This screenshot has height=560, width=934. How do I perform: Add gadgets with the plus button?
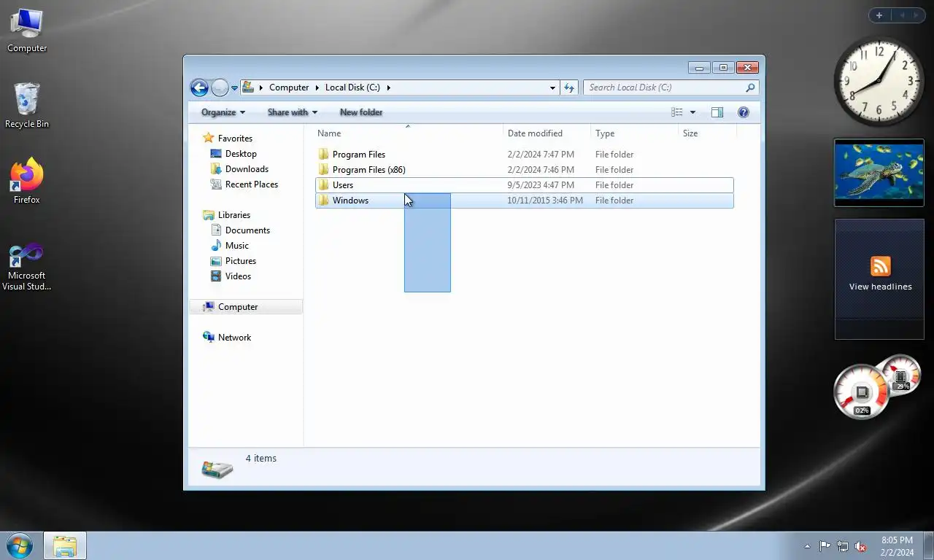(879, 15)
